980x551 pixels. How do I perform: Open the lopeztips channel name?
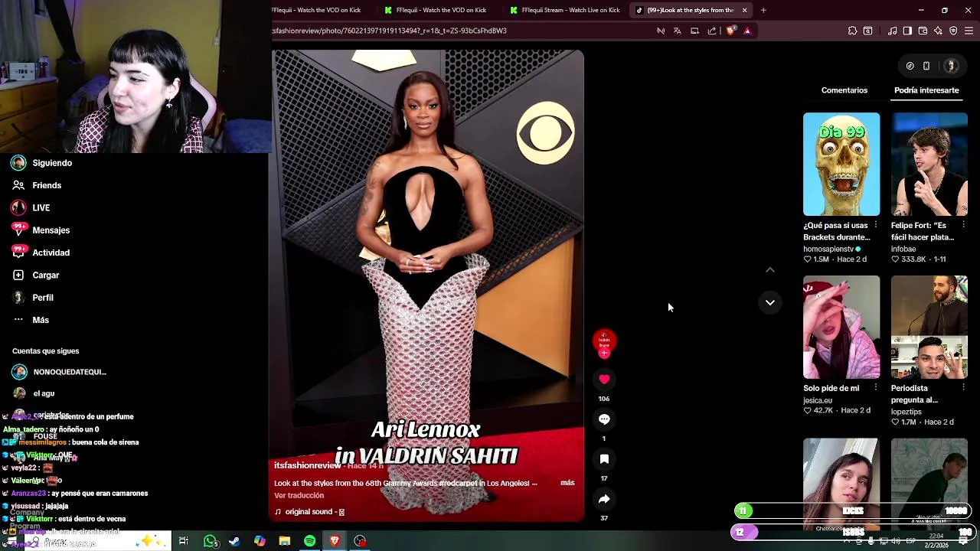[x=906, y=412]
